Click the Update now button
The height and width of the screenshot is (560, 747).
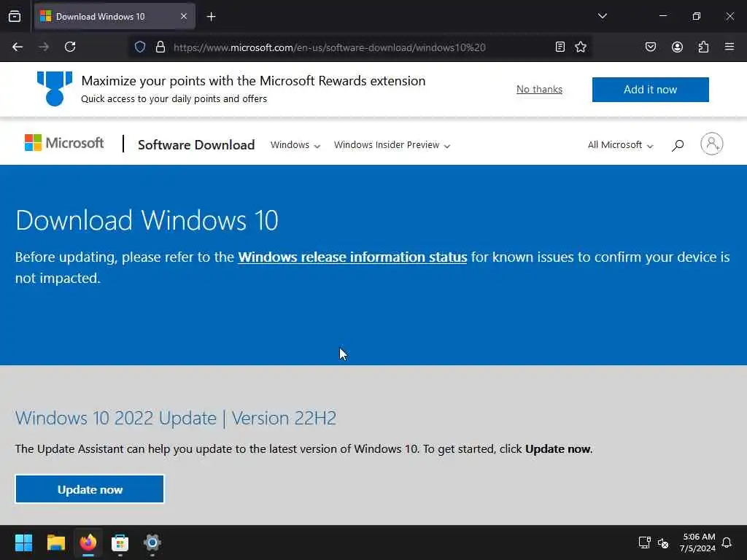point(90,489)
